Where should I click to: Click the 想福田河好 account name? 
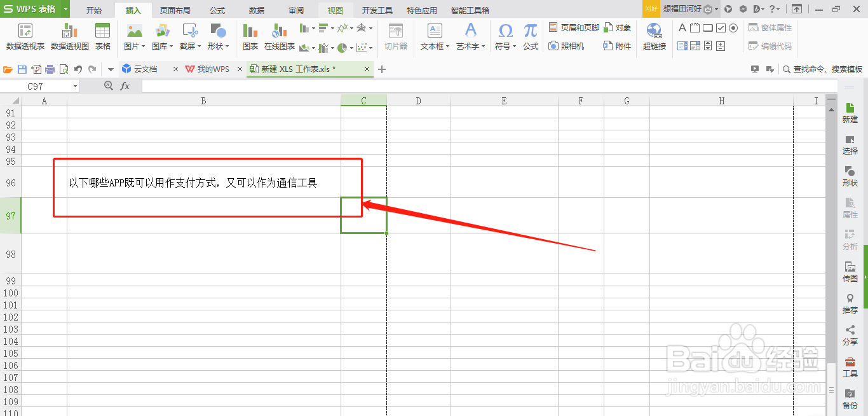pyautogui.click(x=682, y=9)
